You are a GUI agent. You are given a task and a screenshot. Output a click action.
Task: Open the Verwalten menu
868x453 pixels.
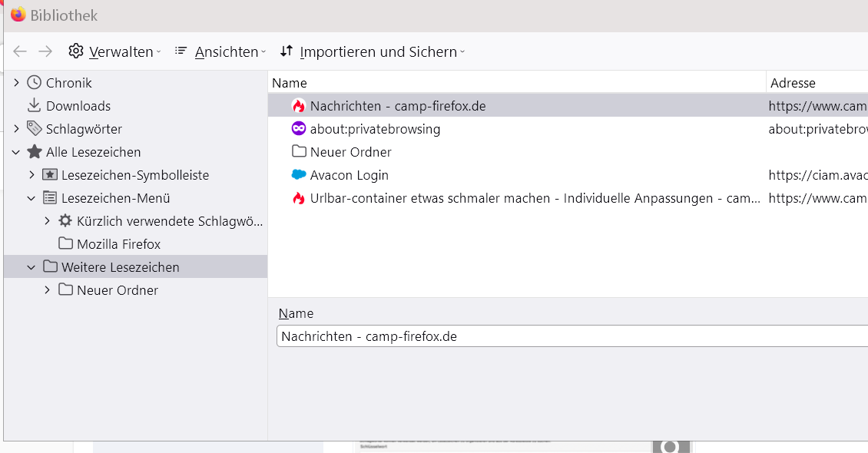pyautogui.click(x=114, y=52)
